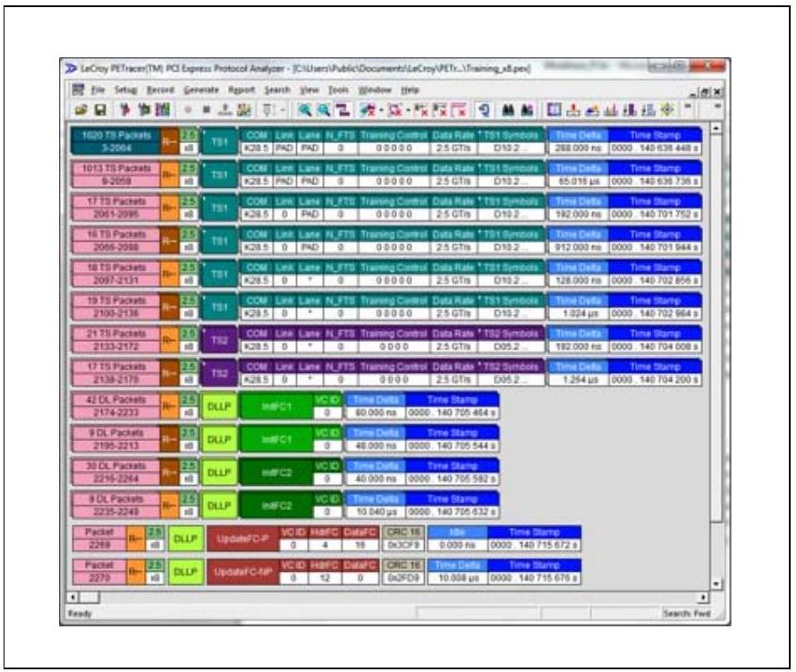Select the '1020 TS Packets' row header
This screenshot has height=672, width=796.
pyautogui.click(x=116, y=141)
